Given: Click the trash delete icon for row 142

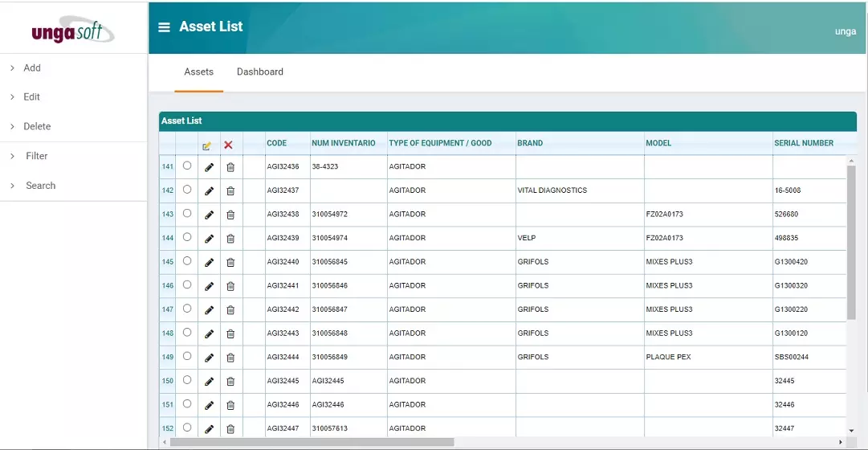Looking at the screenshot, I should tap(230, 191).
